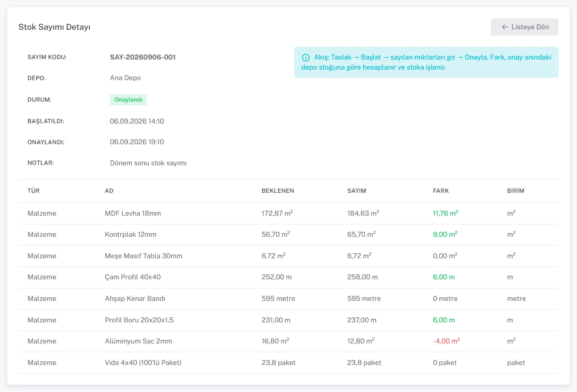Click the counted value 12,80 m²
The width and height of the screenshot is (577, 392).
(361, 341)
